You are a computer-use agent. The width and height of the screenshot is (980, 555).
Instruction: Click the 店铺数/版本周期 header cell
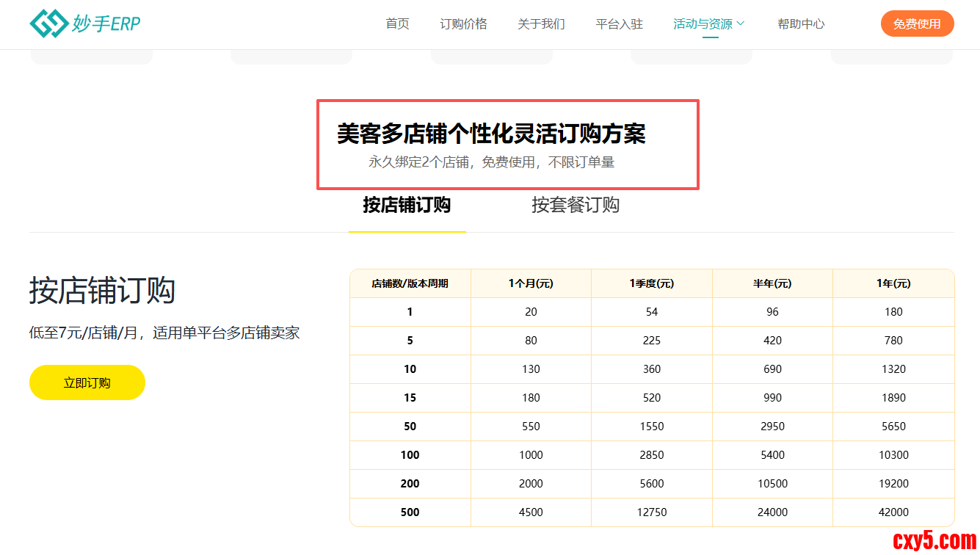(x=410, y=283)
